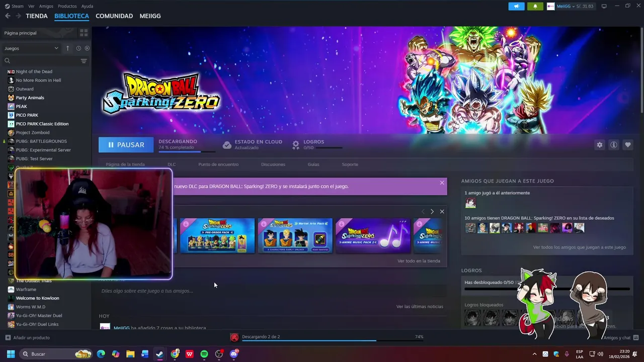Screen dimensions: 644x362
Task: Add Dragon Ball game to favorites heart
Action: 627,145
